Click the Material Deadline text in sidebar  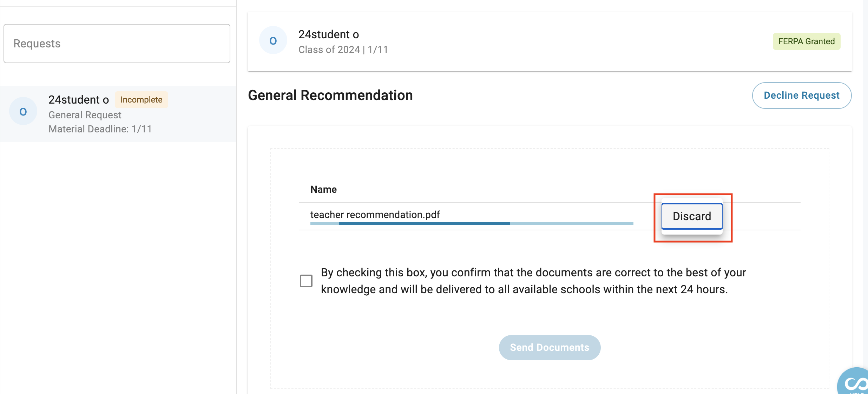click(x=100, y=129)
